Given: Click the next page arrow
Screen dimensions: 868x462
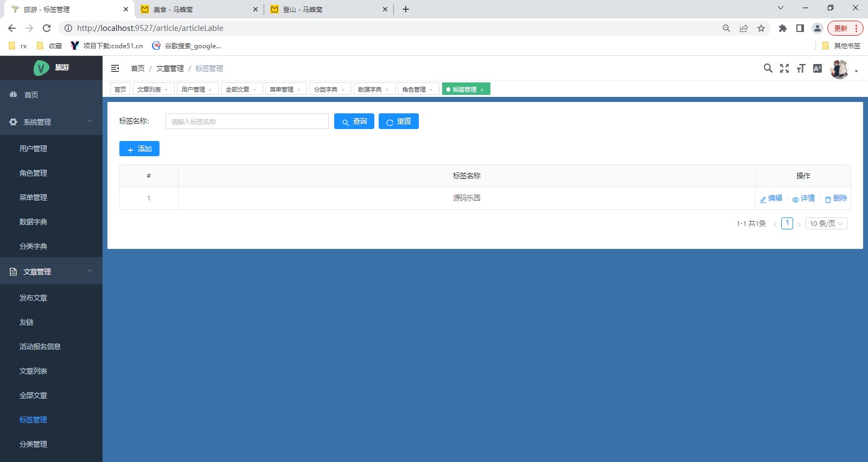Looking at the screenshot, I should (x=799, y=224).
